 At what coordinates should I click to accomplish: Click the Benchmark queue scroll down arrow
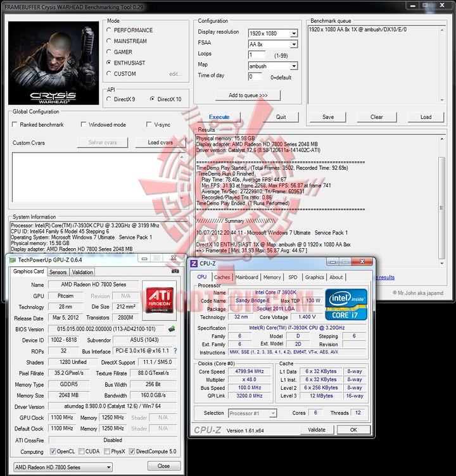pos(442,100)
